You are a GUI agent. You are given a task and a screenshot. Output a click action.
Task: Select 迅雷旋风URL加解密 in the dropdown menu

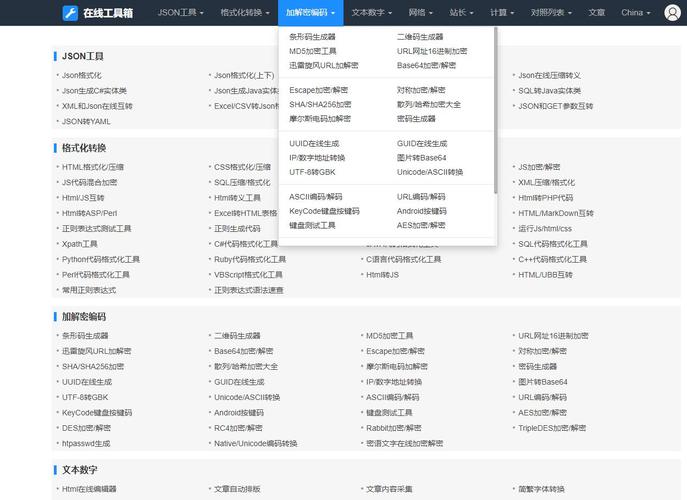324,65
